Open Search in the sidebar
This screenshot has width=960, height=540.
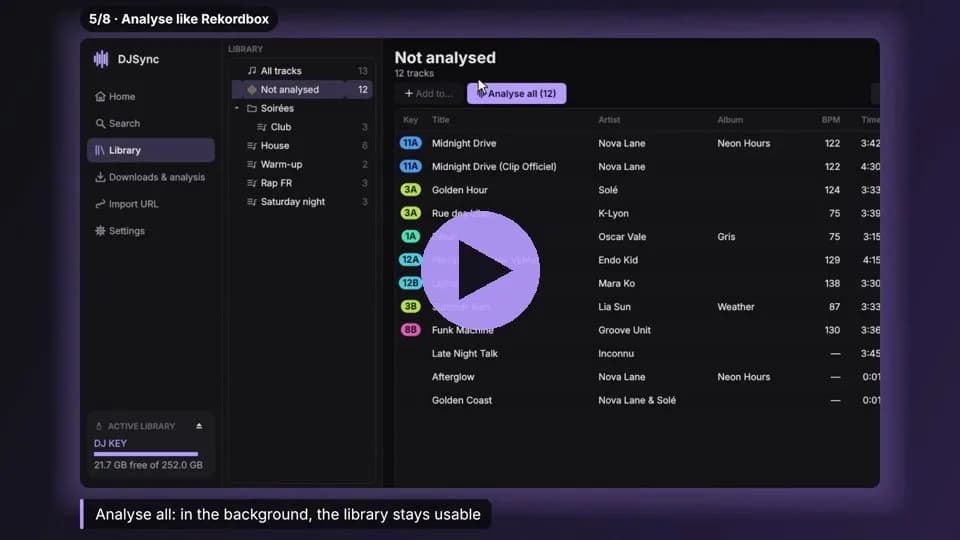tap(151, 123)
